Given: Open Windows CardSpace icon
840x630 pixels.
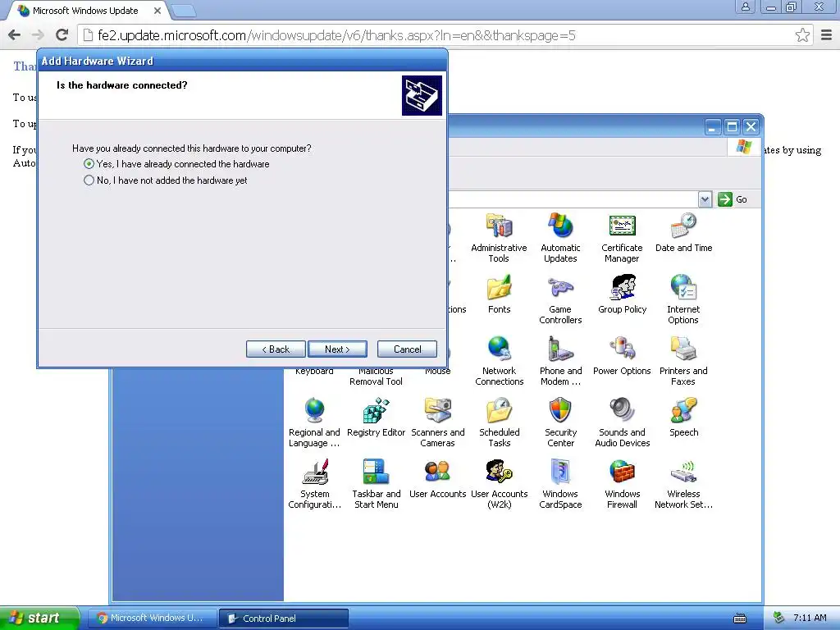Looking at the screenshot, I should [560, 472].
